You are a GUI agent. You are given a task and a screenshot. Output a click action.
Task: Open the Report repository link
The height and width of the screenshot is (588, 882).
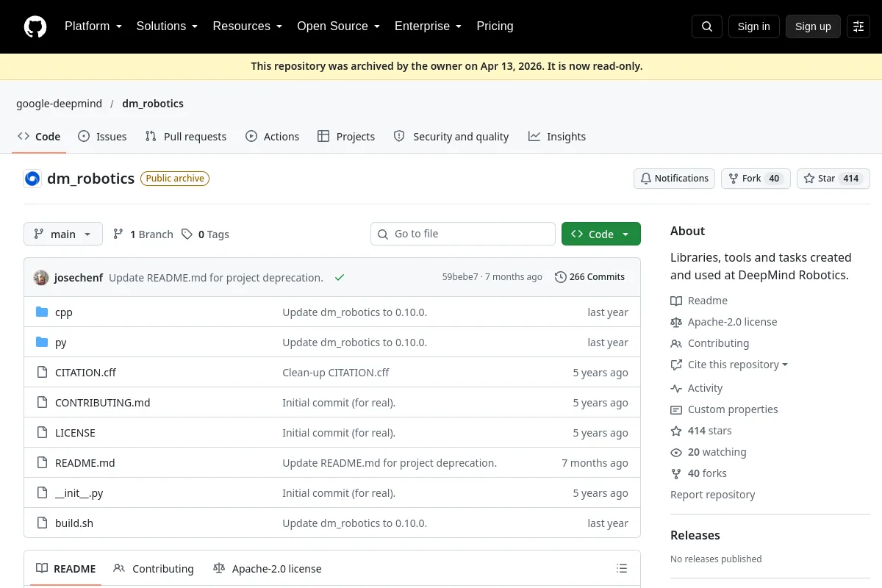(x=712, y=495)
